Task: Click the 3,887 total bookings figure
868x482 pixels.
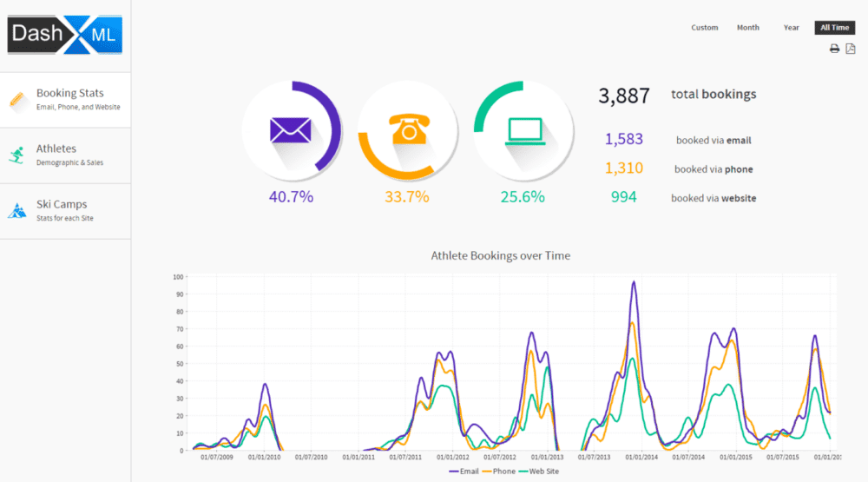Action: [623, 96]
